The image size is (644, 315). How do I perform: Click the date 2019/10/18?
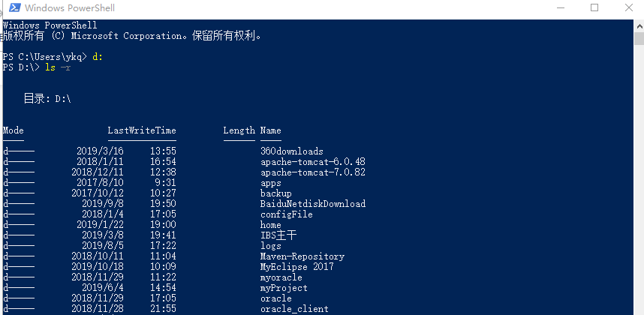point(98,267)
